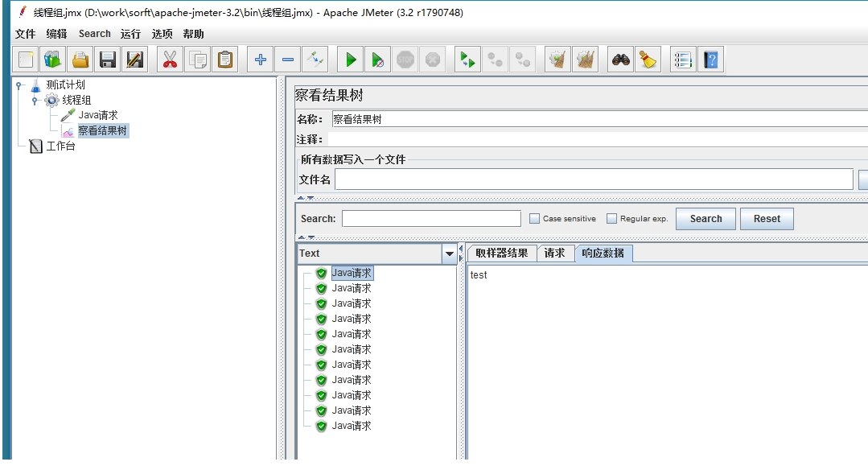Click the 文件名 input field

click(594, 179)
